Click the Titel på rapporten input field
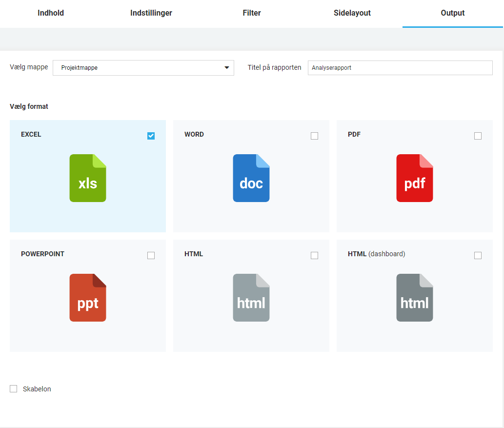The height and width of the screenshot is (428, 504). click(400, 68)
